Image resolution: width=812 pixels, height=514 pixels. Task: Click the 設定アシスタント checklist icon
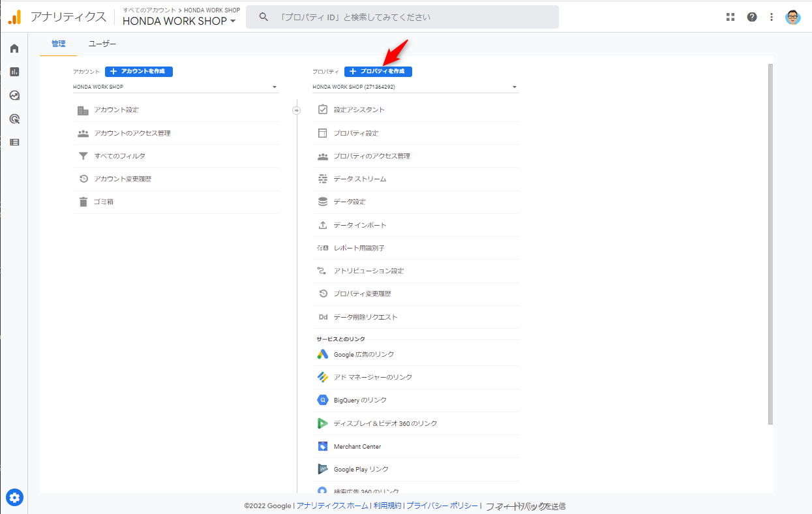pos(322,110)
